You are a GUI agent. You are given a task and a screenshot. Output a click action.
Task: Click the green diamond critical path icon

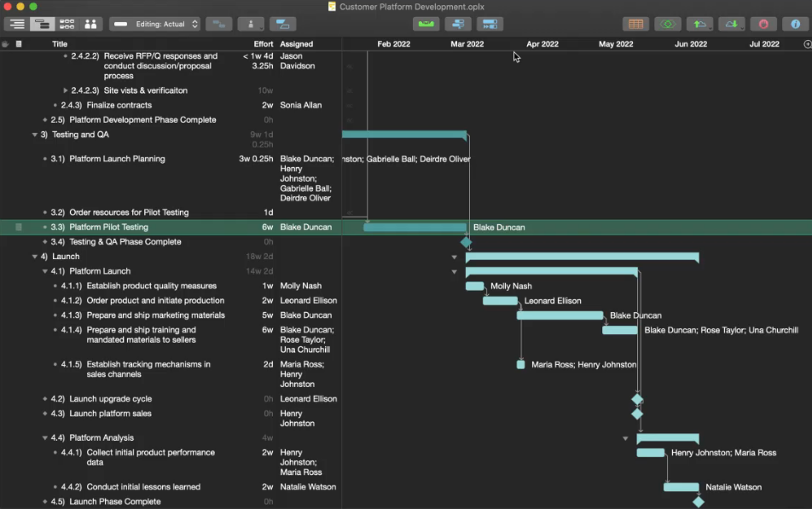pyautogui.click(x=668, y=24)
